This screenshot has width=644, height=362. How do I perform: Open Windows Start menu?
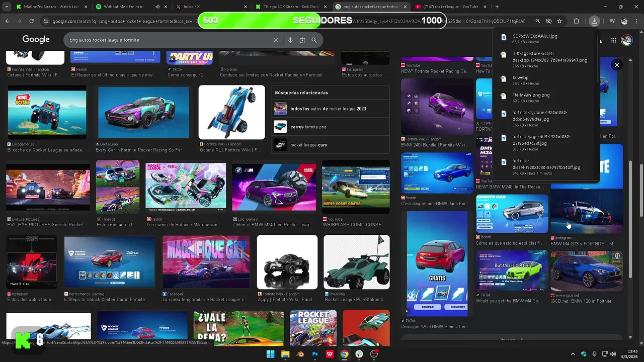(271, 354)
